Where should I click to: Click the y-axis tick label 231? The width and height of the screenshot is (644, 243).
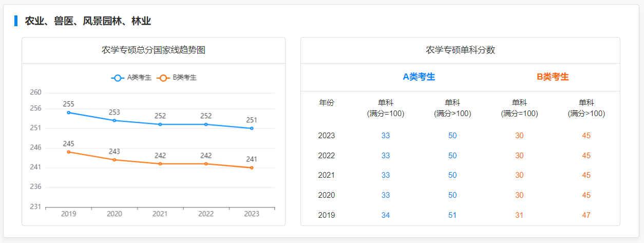[x=36, y=207]
